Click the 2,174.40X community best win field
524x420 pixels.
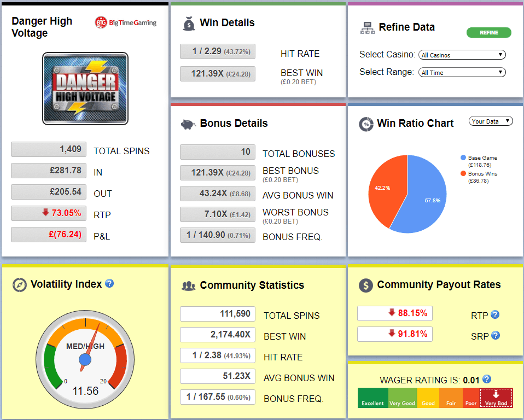tap(218, 335)
